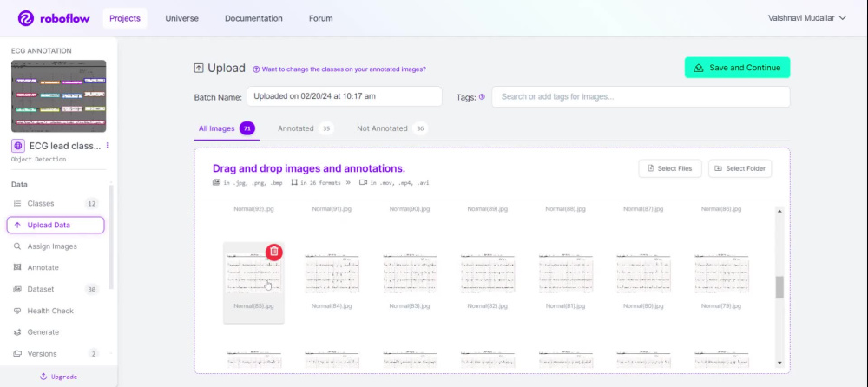Click the Select Folder button
This screenshot has width=868, height=387.
pos(740,168)
